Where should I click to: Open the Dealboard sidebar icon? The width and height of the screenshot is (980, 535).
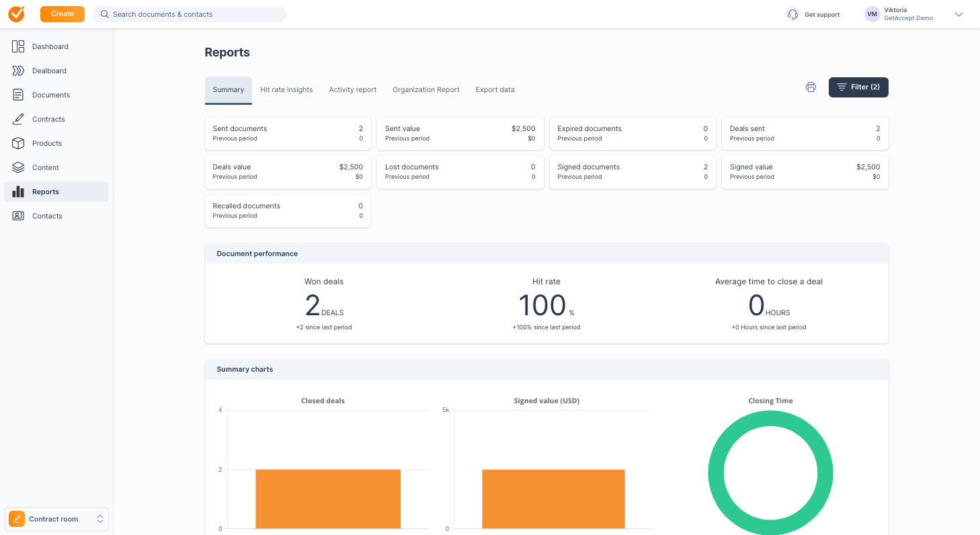pyautogui.click(x=18, y=71)
